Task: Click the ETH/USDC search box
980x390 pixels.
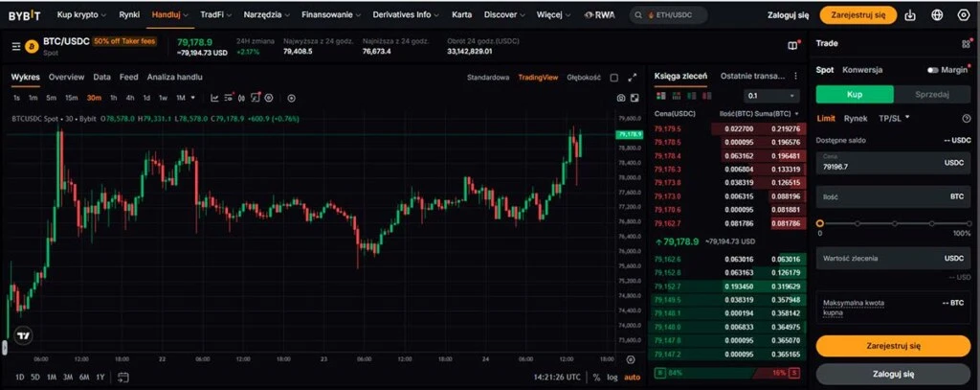Action: 668,15
